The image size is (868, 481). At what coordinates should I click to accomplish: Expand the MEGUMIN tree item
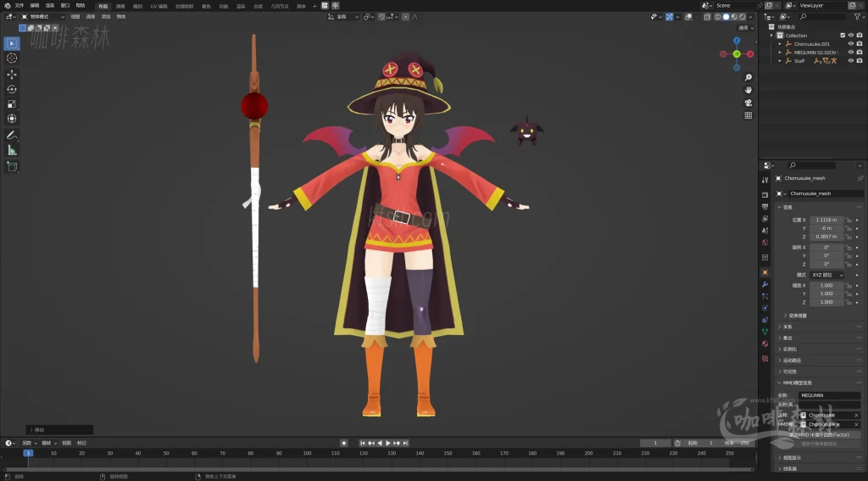[x=780, y=52]
